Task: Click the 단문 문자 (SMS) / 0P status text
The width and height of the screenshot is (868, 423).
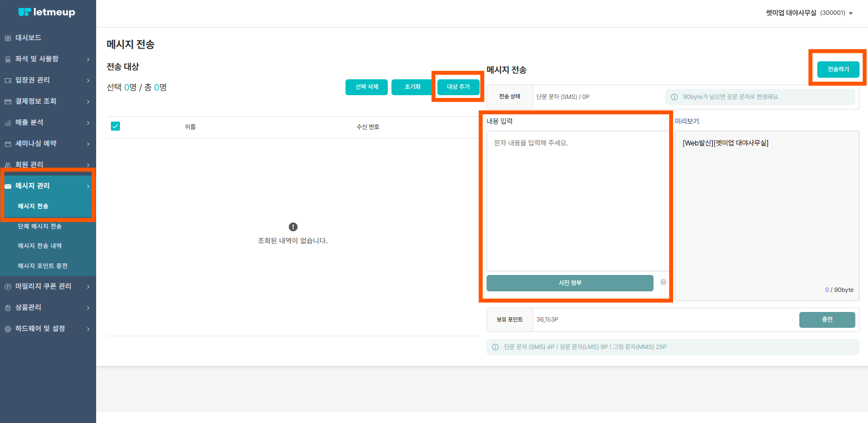Action: (563, 97)
